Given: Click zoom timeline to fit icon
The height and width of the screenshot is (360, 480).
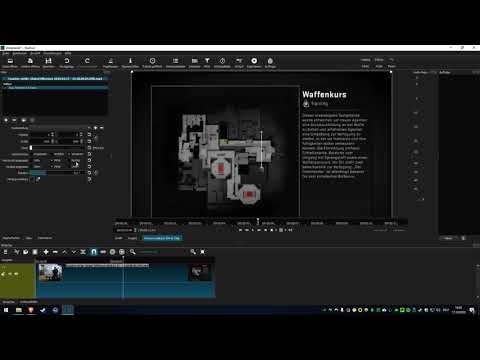Looking at the screenshot, I should [x=202, y=252].
